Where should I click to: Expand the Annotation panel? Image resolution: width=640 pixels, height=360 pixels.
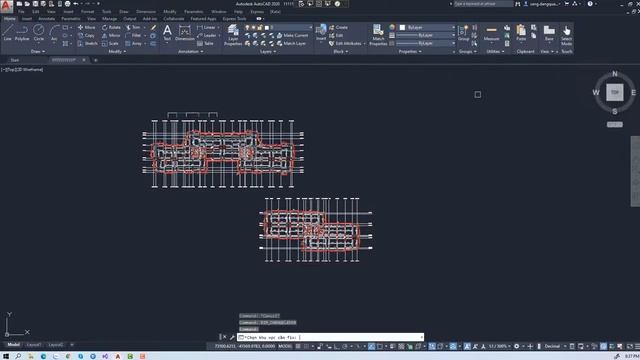pyautogui.click(x=191, y=51)
